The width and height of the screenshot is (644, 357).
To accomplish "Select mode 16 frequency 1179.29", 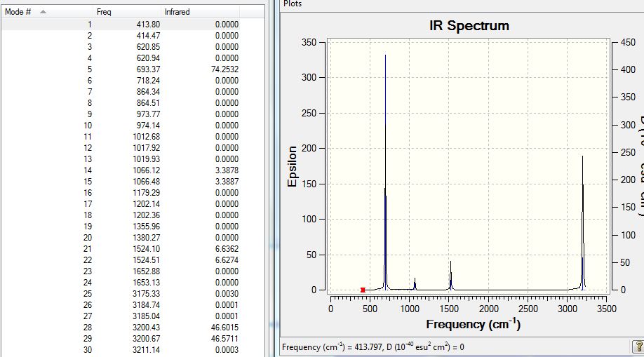I will 146,193.
